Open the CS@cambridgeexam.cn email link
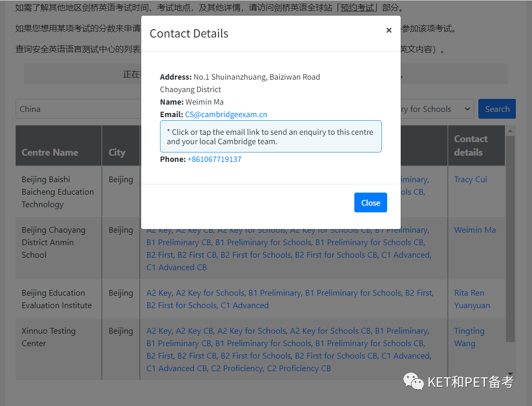Viewport: 532px width, 406px height. (226, 115)
